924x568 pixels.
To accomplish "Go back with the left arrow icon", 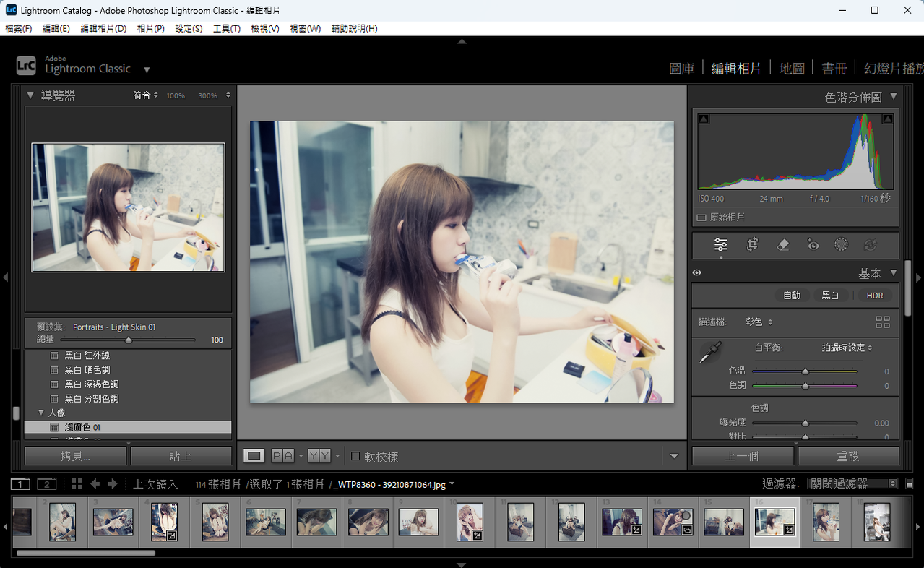I will [x=95, y=484].
